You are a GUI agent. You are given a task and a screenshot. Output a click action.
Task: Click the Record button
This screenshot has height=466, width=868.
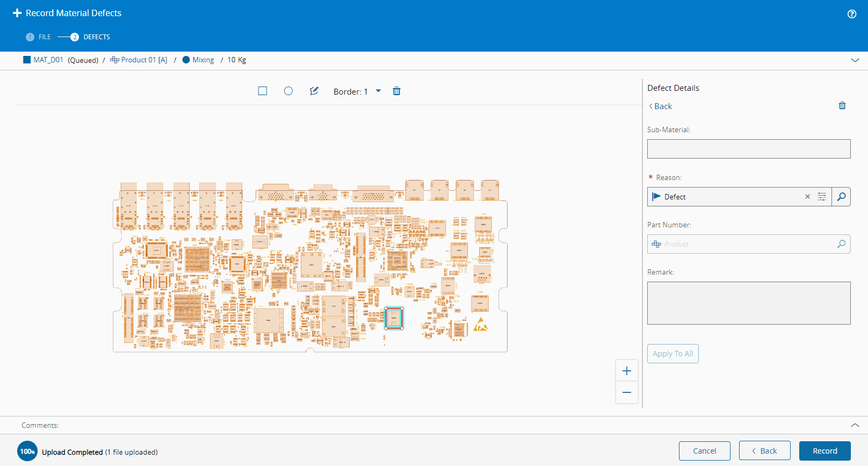(x=824, y=451)
